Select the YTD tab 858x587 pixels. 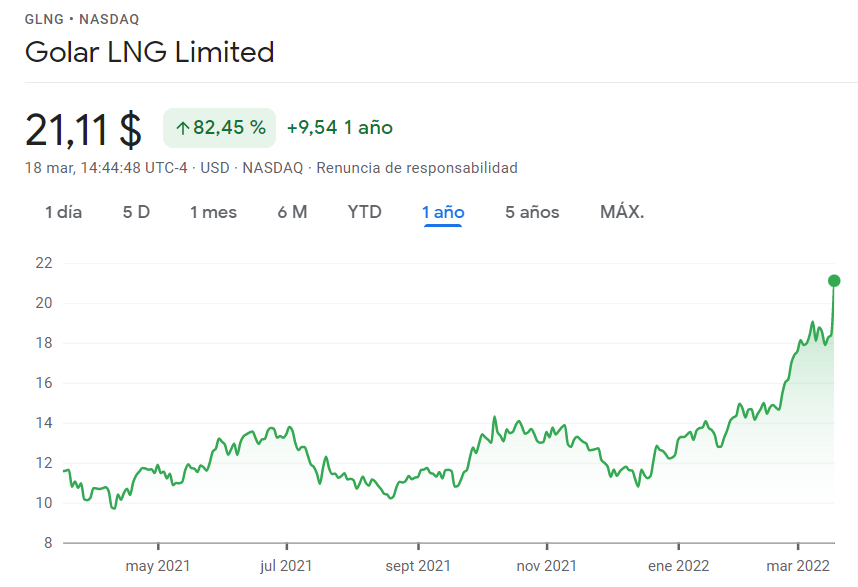click(x=364, y=212)
